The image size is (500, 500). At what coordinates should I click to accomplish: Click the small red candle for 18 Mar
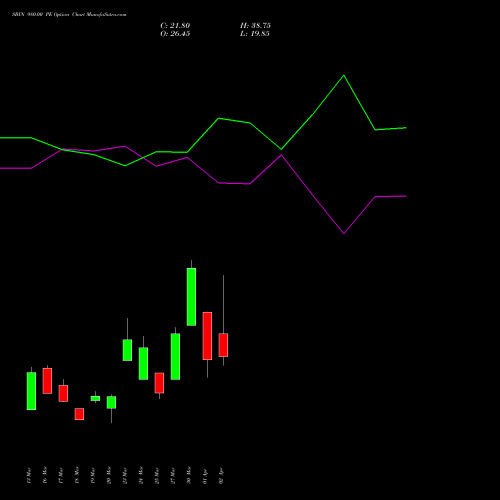tap(79, 414)
